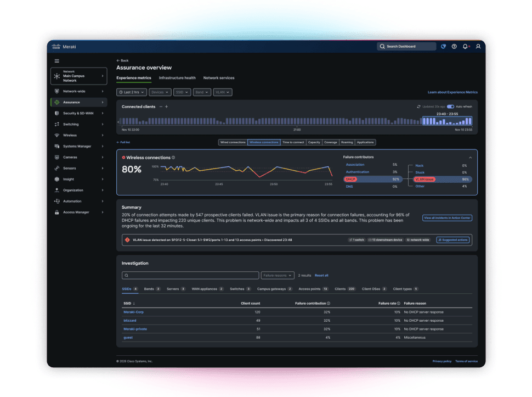The width and height of the screenshot is (532, 397).
Task: Click the refresh icon near Updated 30s ago
Action: pyautogui.click(x=418, y=107)
